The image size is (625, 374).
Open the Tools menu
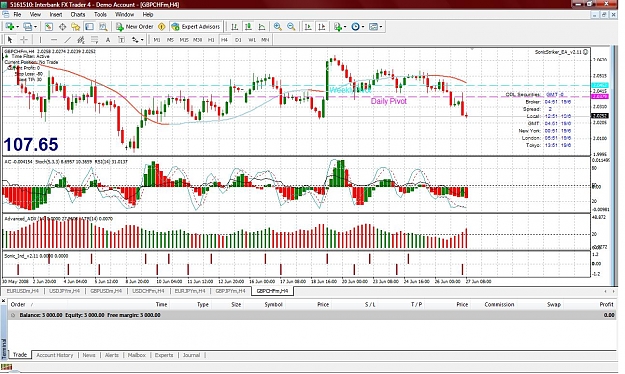tap(100, 14)
